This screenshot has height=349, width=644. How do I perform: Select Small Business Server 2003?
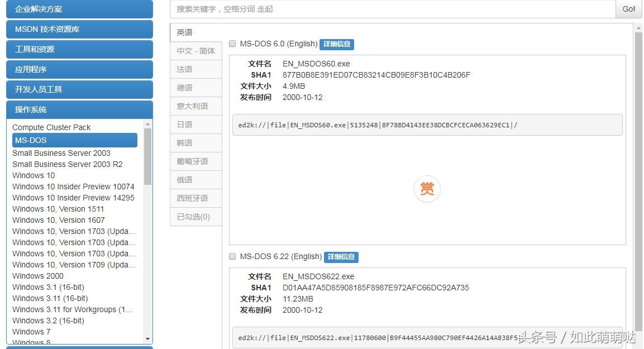61,153
